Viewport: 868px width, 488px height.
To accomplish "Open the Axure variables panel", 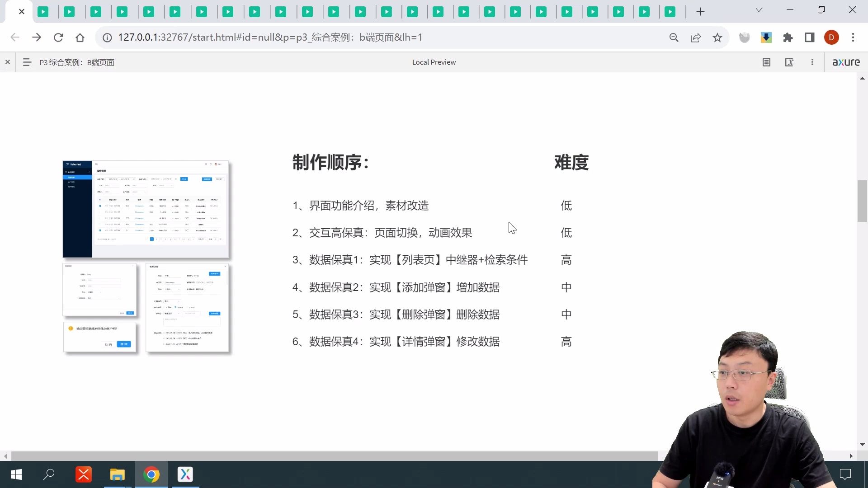I will (x=789, y=62).
